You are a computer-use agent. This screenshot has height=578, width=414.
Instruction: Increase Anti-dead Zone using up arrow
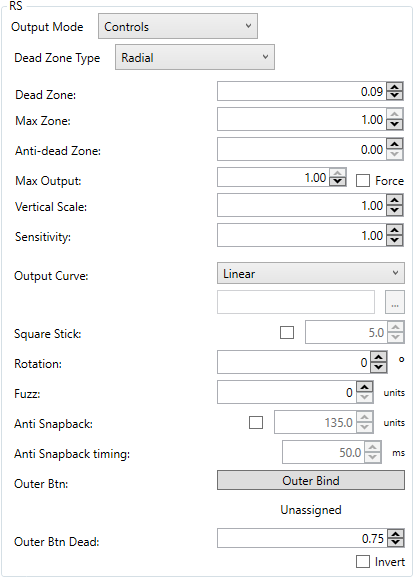tap(394, 144)
